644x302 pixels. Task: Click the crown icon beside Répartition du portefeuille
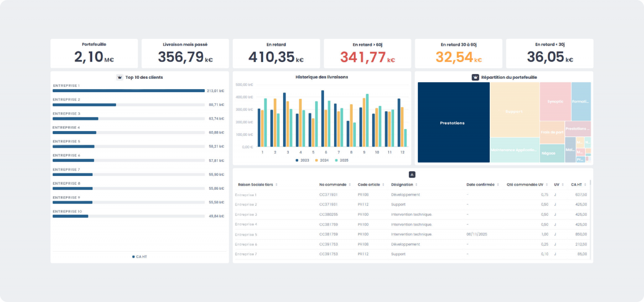point(475,77)
